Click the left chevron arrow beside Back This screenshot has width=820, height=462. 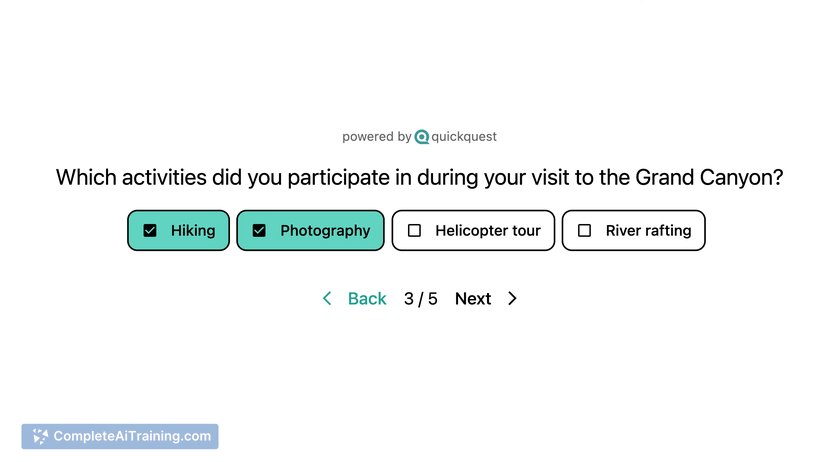327,298
